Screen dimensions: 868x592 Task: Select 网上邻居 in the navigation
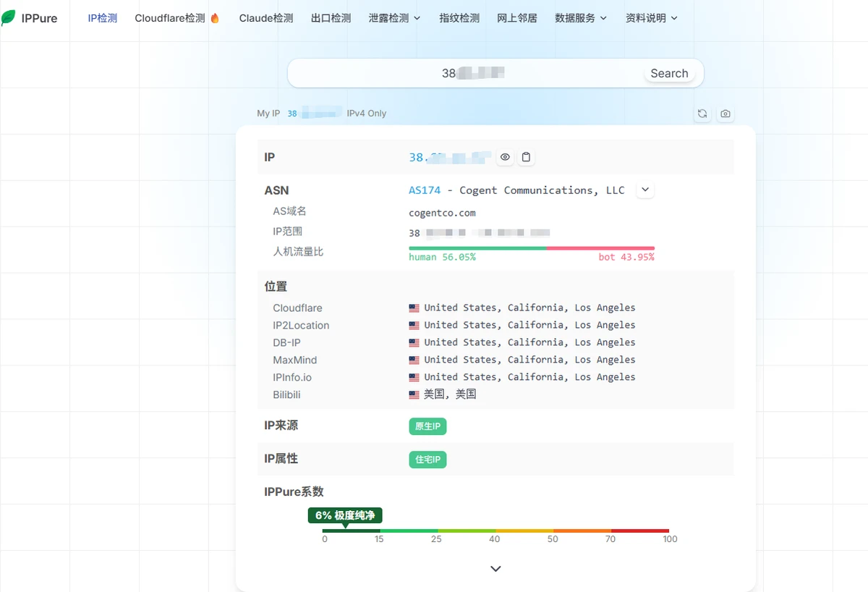(x=517, y=18)
